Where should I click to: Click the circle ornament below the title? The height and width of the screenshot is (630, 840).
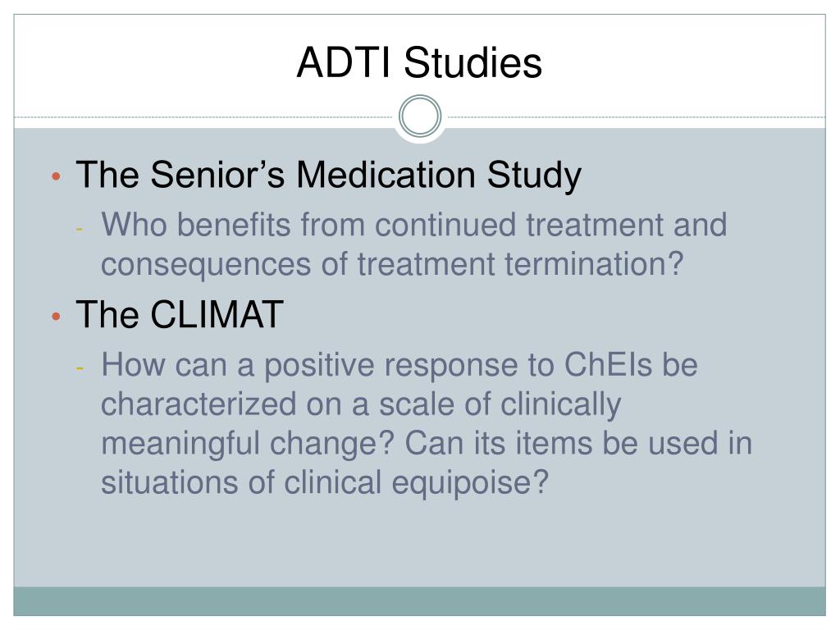(420, 116)
